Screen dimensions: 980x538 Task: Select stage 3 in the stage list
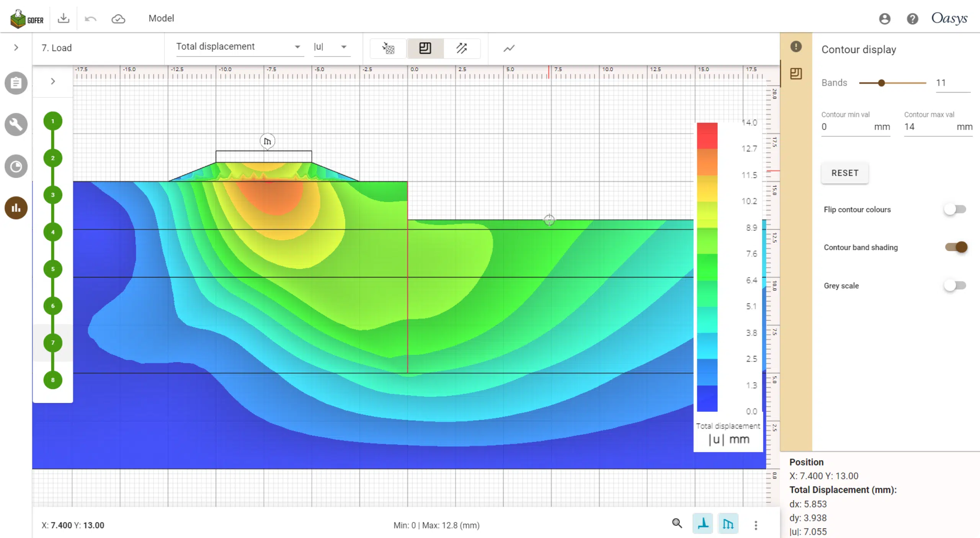coord(53,195)
